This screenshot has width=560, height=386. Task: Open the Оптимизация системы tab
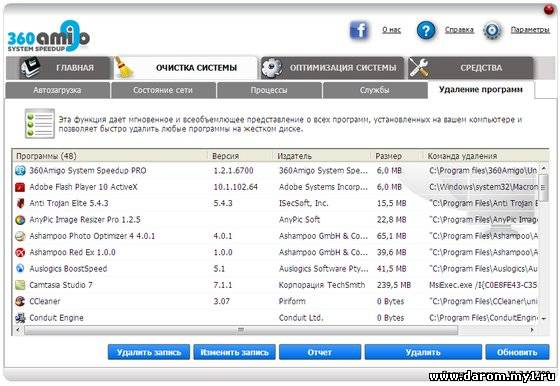(332, 68)
